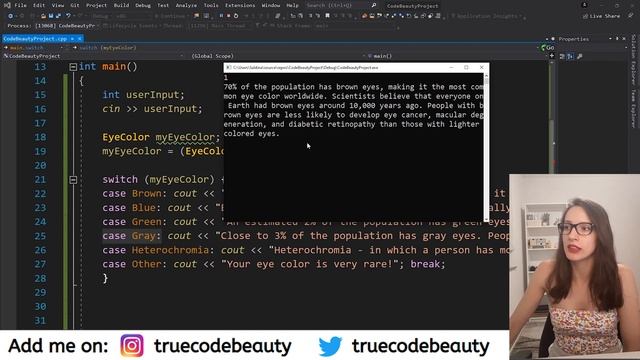This screenshot has width=640, height=360.
Task: Click the search magnifier icon
Action: (x=374, y=5)
